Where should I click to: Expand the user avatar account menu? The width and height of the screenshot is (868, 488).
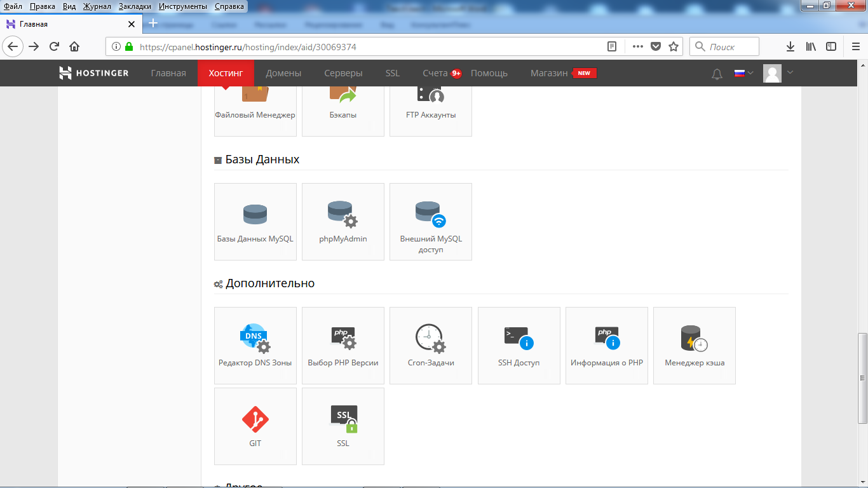pos(778,73)
